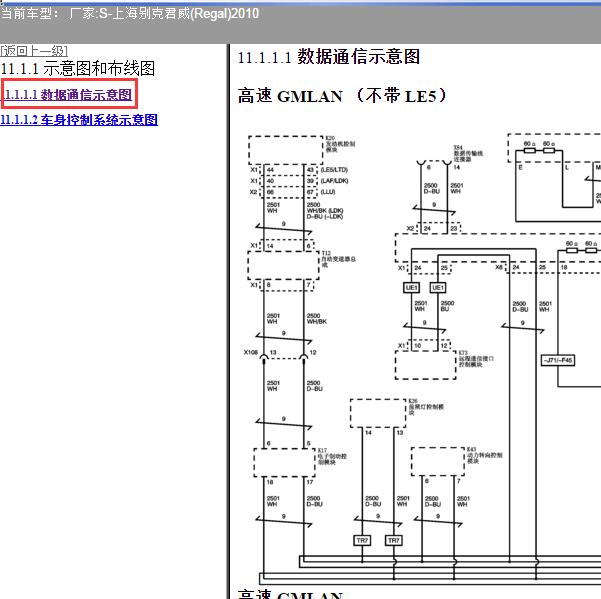Click the dashed K17 brake control module box
This screenshot has height=599, width=601.
[284, 463]
